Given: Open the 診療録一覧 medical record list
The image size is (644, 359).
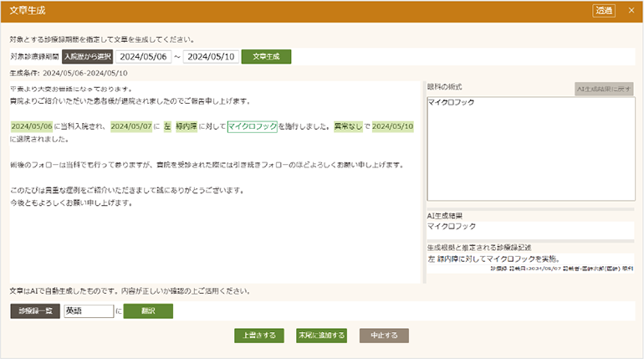Looking at the screenshot, I should pos(35,311).
